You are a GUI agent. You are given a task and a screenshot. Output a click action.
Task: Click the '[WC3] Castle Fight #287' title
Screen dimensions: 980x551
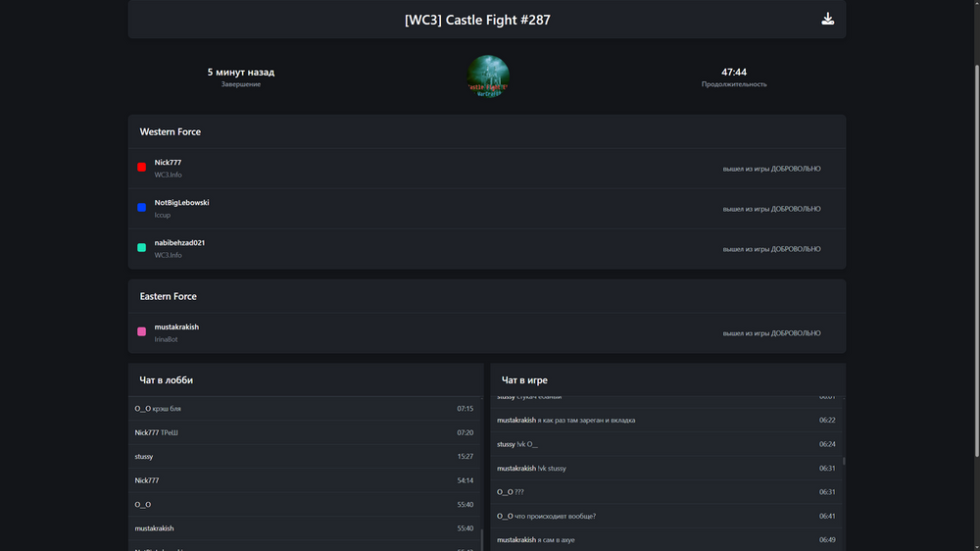point(477,19)
